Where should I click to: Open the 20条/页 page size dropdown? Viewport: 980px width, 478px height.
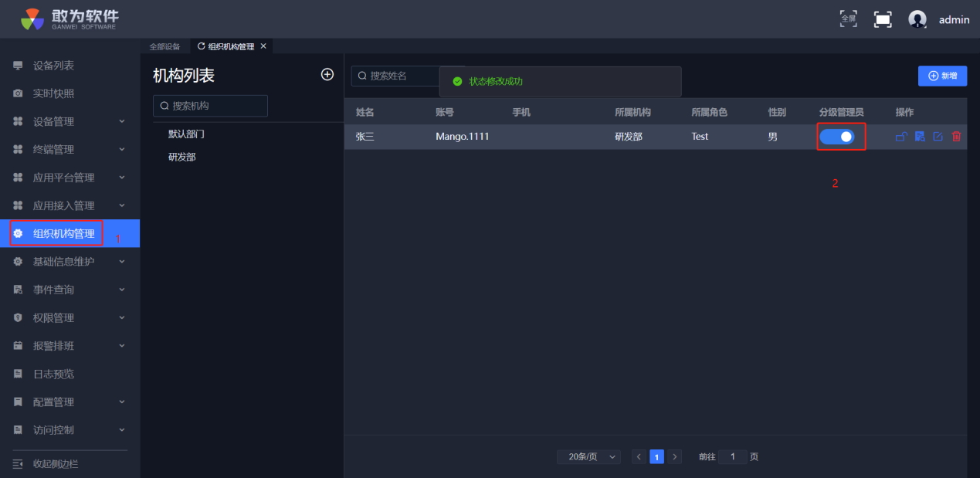tap(588, 456)
